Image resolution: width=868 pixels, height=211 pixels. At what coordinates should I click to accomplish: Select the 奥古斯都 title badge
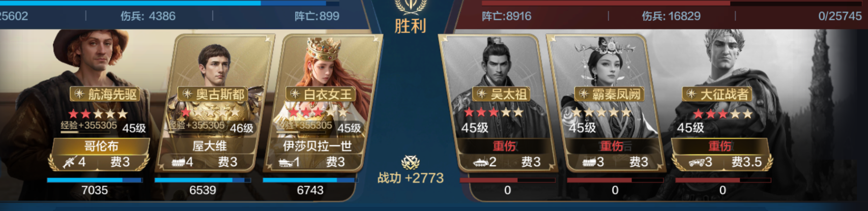pyautogui.click(x=214, y=94)
